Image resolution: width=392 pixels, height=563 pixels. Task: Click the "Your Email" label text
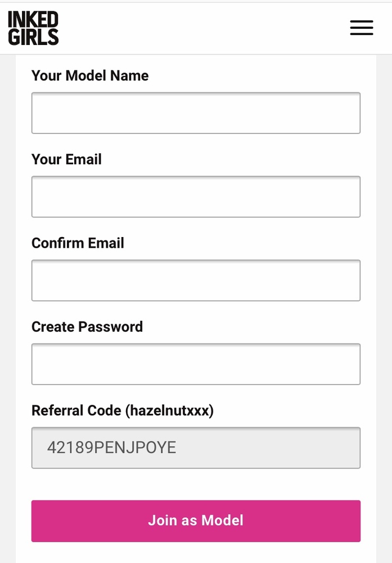coord(66,159)
